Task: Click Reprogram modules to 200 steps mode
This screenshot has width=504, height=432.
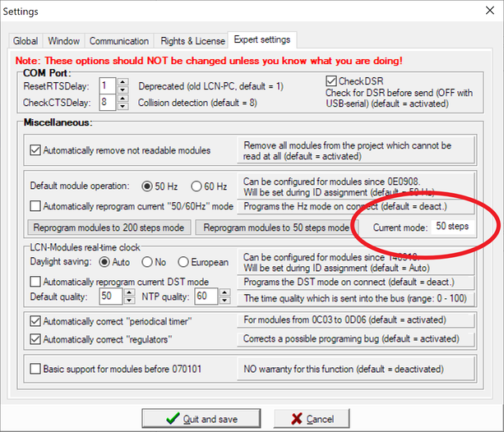Action: (x=110, y=227)
